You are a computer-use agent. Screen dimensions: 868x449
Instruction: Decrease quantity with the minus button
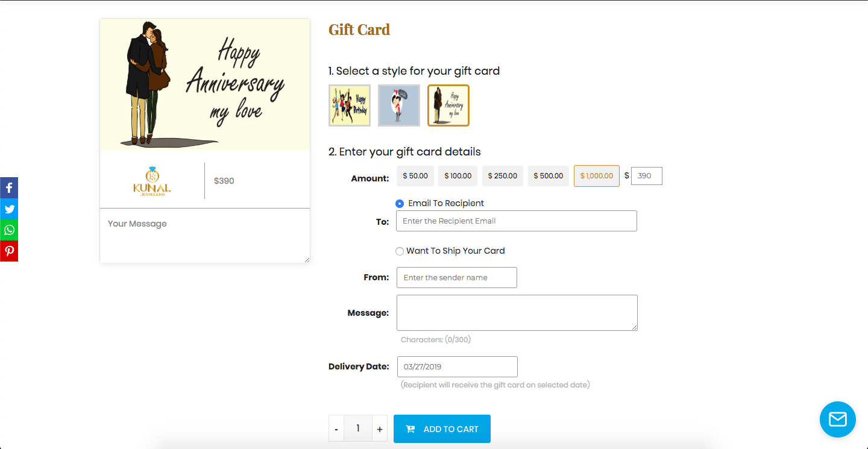pyautogui.click(x=336, y=428)
